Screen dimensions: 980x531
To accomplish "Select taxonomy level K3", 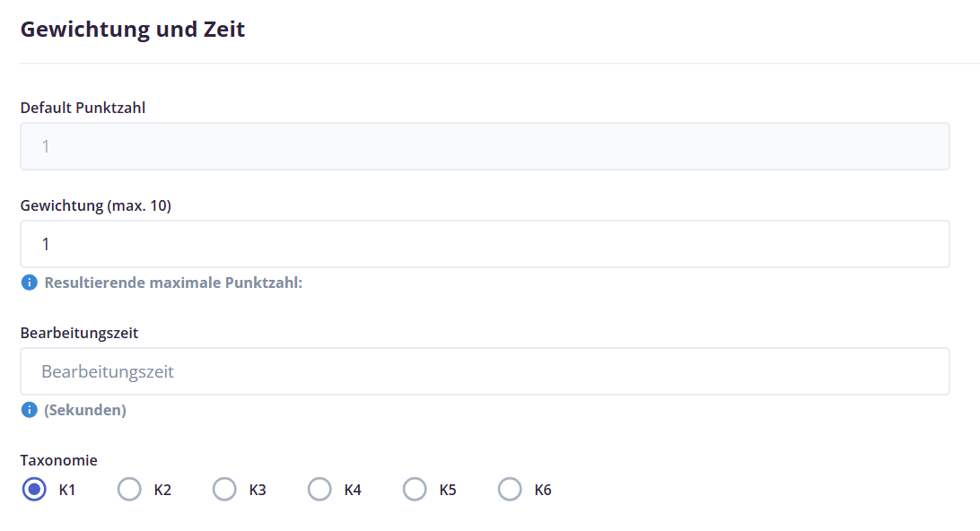I will pyautogui.click(x=224, y=489).
